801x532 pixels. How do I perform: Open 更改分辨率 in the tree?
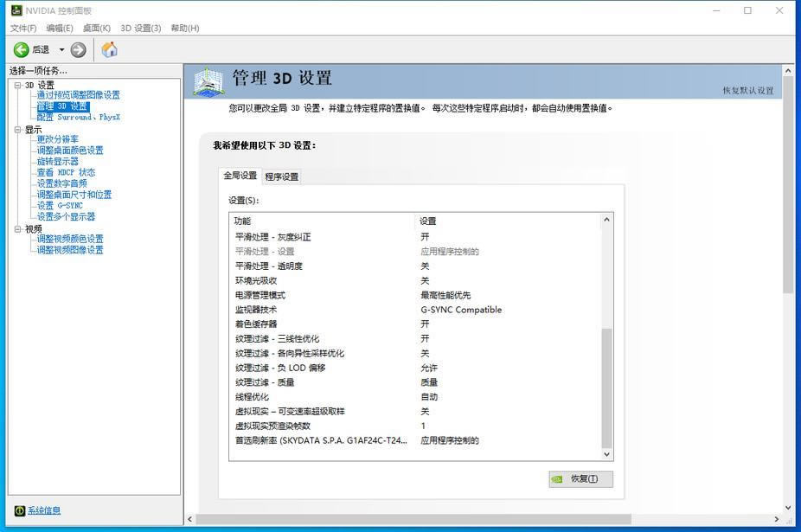tap(57, 139)
